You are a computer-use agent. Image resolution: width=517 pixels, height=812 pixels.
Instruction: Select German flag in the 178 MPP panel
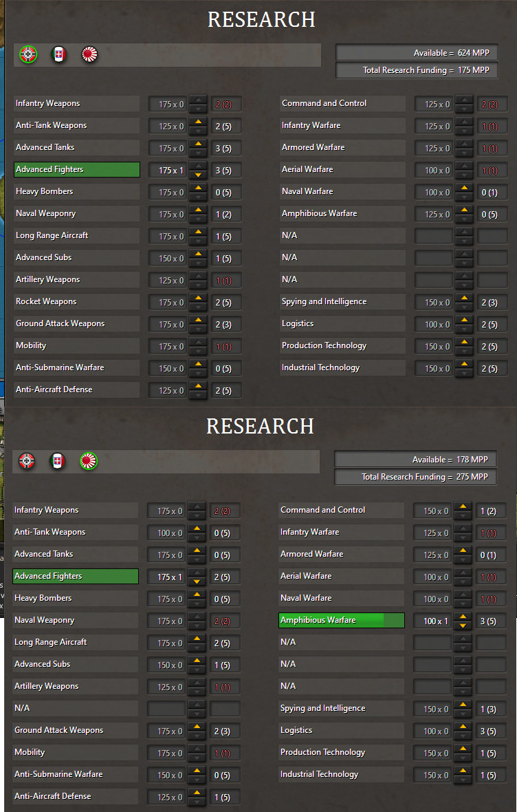pos(27,461)
